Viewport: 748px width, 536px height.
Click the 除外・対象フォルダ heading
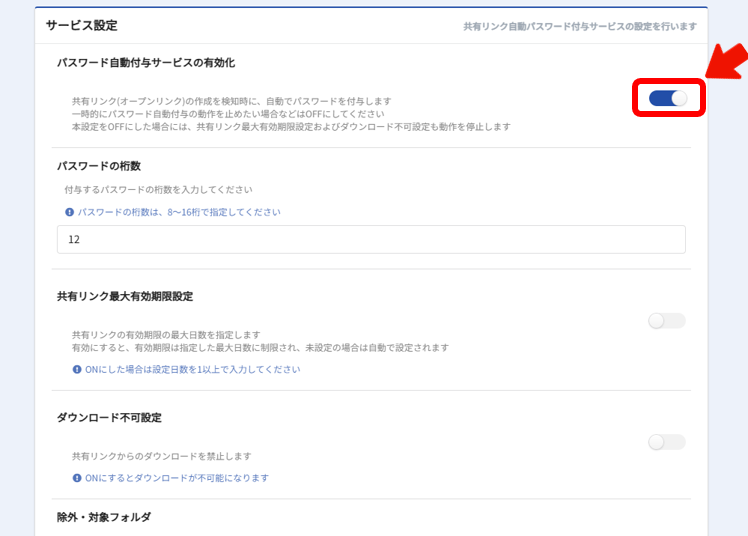click(104, 517)
